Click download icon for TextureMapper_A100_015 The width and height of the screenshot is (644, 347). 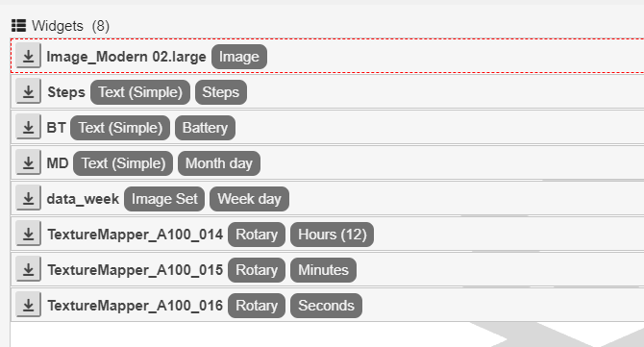pyautogui.click(x=28, y=269)
